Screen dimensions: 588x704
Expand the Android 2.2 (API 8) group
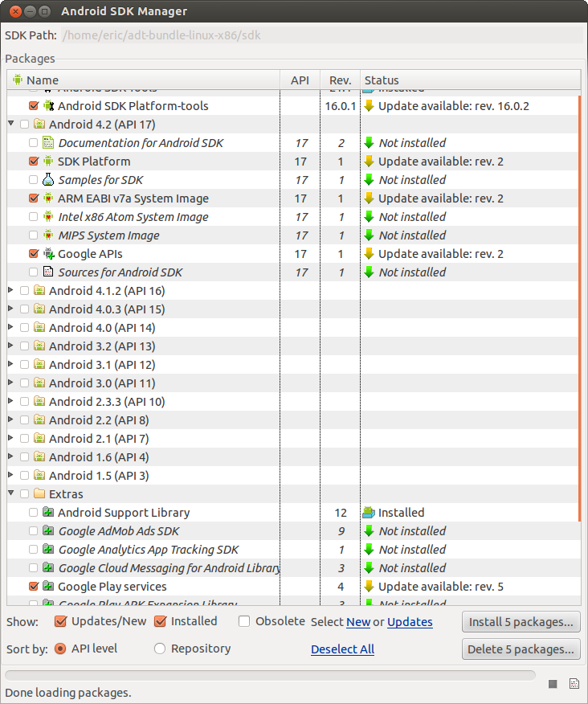click(11, 420)
